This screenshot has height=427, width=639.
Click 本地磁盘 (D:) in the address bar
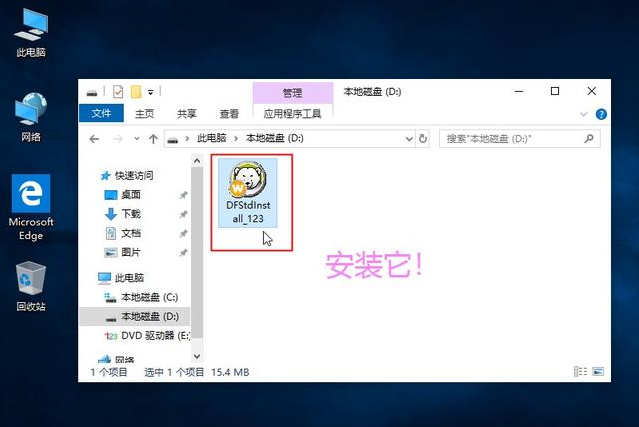click(275, 139)
